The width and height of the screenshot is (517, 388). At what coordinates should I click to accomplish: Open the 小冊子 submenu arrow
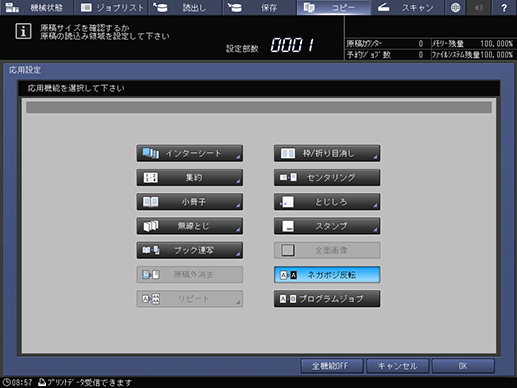point(238,206)
